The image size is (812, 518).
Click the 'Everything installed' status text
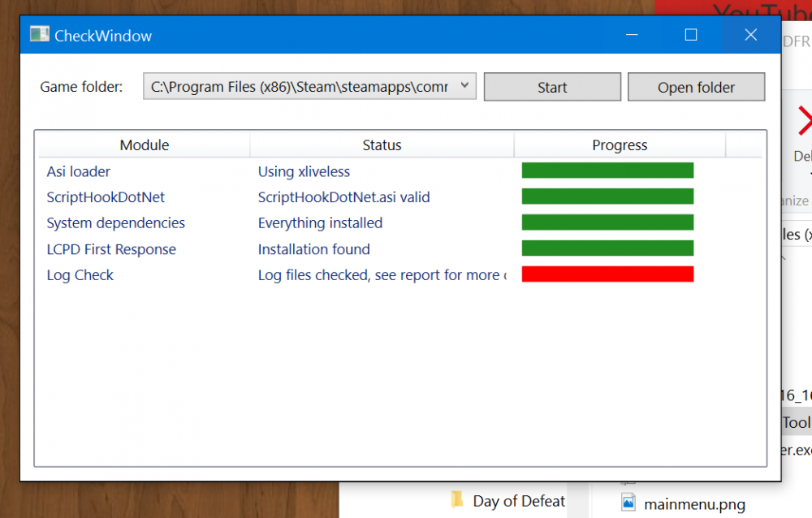pos(320,223)
